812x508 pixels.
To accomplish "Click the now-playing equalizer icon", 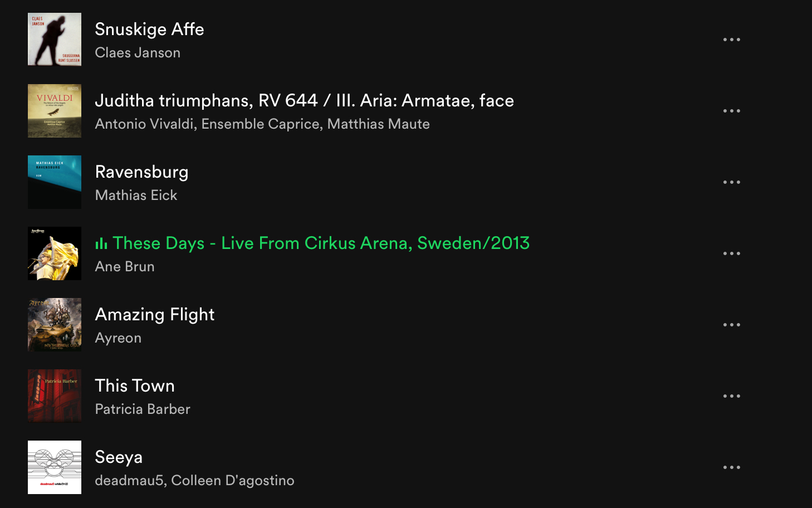I will [101, 243].
